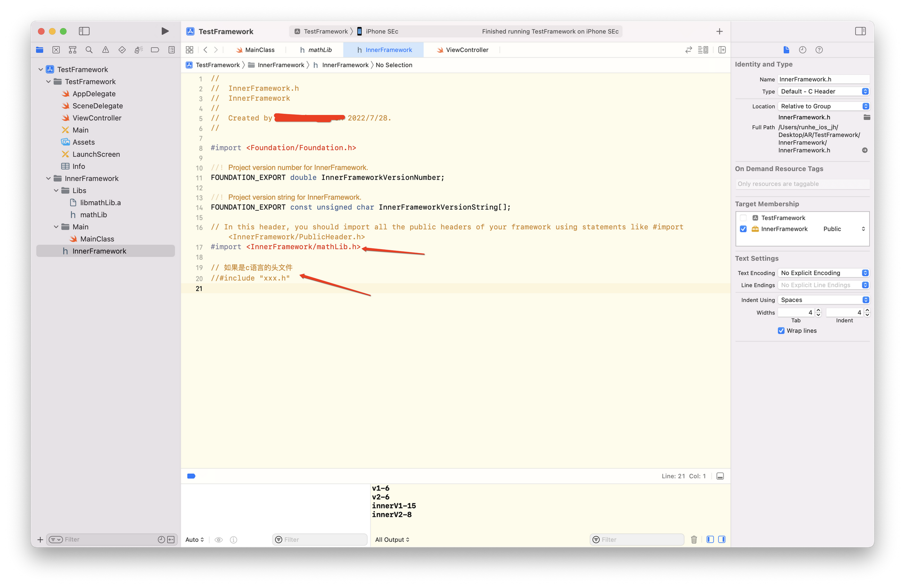Open Indent Using Spaces dropdown
This screenshot has height=588, width=905.
click(x=823, y=300)
